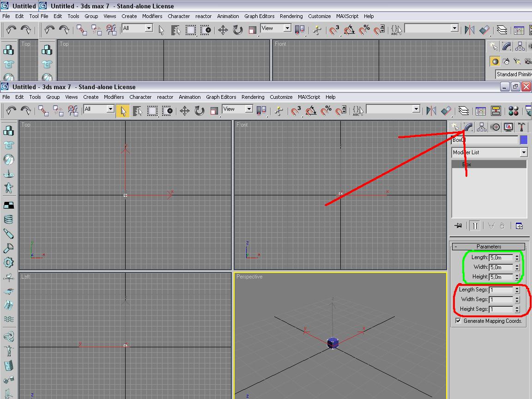Click the Height Segs spinner arrows

click(517, 309)
